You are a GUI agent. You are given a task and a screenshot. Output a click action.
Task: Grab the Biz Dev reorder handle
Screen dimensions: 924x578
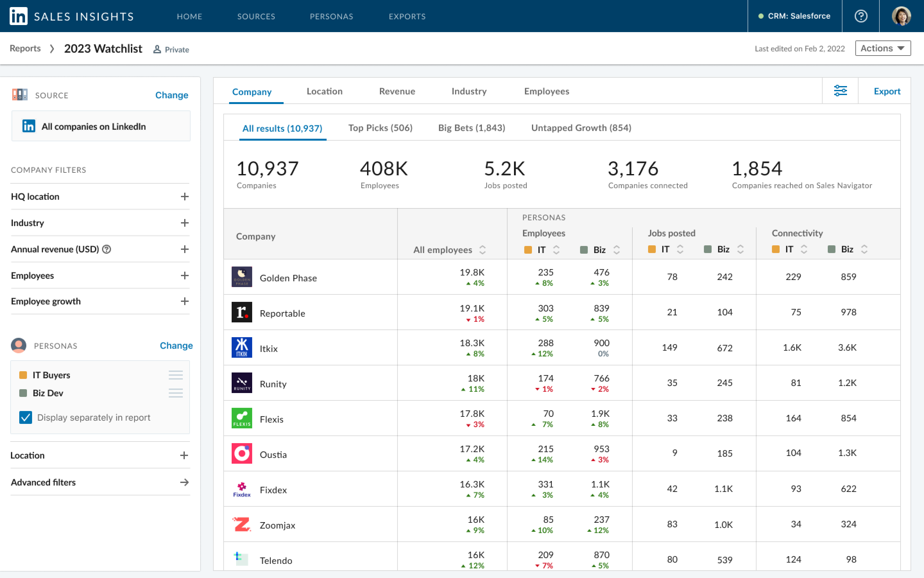pos(175,393)
